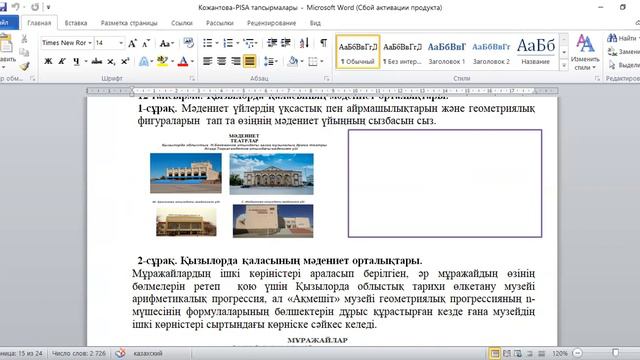Copy selection icon
Image resolution: width=640 pixels, height=360 pixels.
pyautogui.click(x=24, y=52)
